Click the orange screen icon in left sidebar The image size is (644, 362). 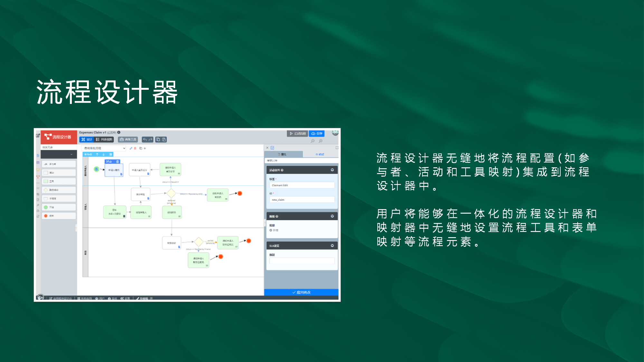pyautogui.click(x=38, y=170)
